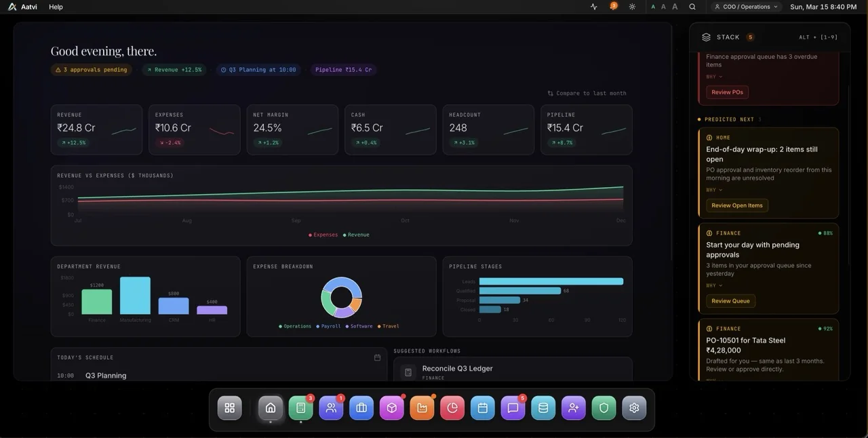Toggle the Expenses series in the chart legend
Screen dimensions: 868x438
point(322,235)
